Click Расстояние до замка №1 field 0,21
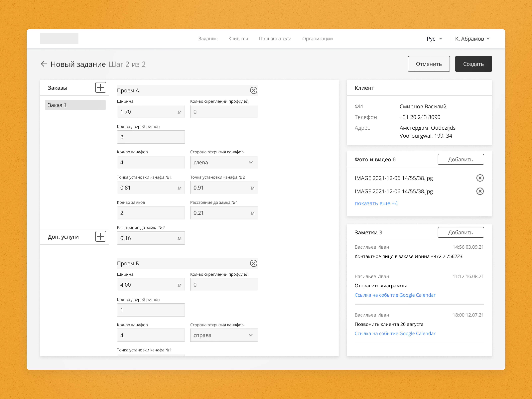Viewport: 532px width, 399px height. (224, 213)
